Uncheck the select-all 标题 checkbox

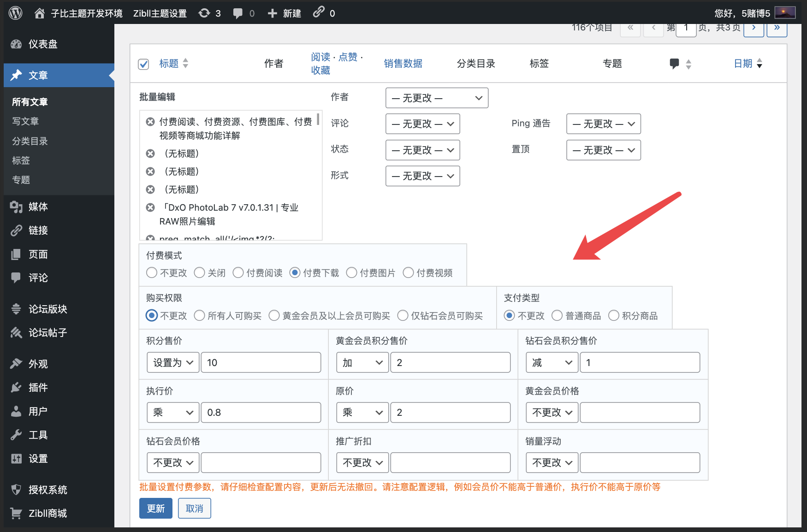[x=143, y=64]
